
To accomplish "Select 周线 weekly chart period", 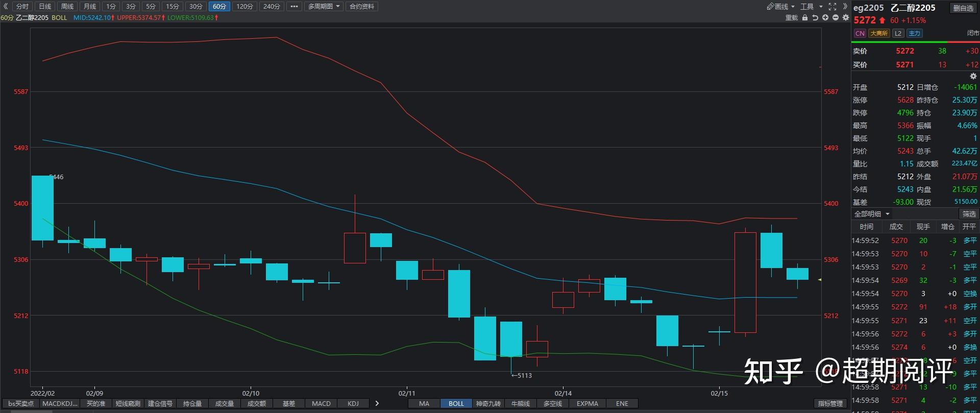I will pyautogui.click(x=67, y=7).
